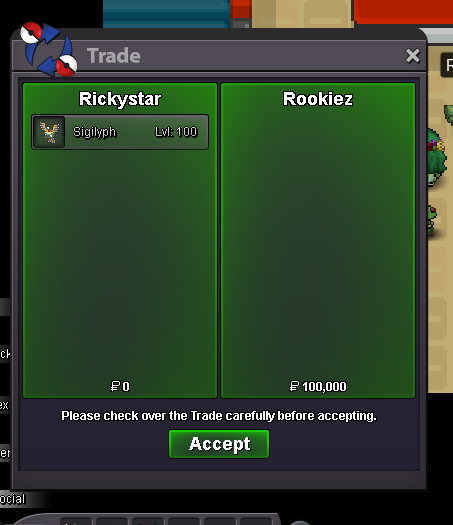Close the Trade window with X
This screenshot has width=453, height=525.
coord(412,56)
